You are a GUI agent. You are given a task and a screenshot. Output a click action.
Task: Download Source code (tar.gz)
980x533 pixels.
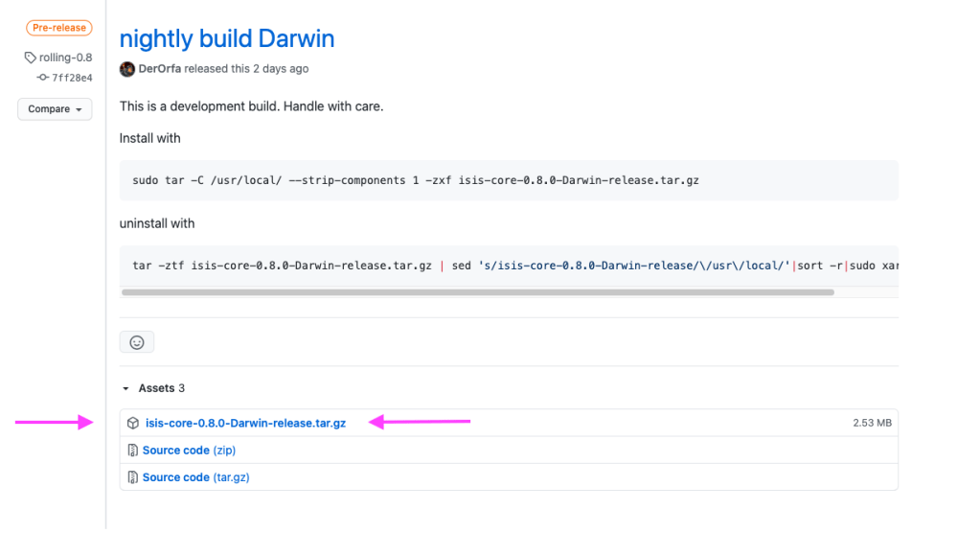(x=195, y=476)
